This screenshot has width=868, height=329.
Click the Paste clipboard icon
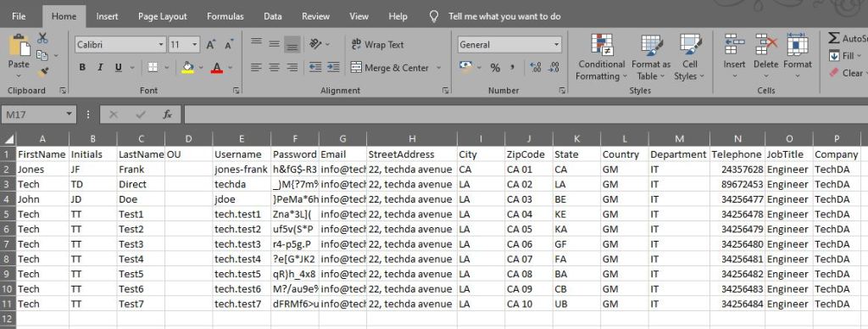tap(19, 46)
